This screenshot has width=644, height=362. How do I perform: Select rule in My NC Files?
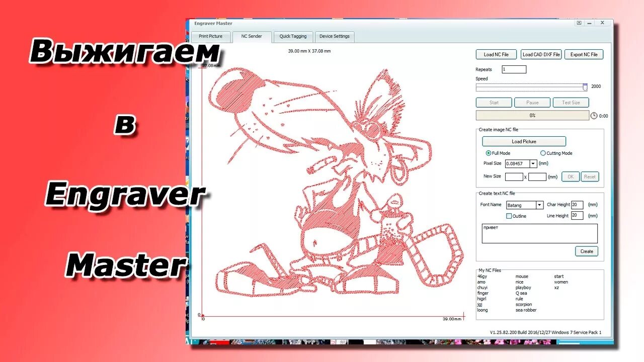(519, 299)
